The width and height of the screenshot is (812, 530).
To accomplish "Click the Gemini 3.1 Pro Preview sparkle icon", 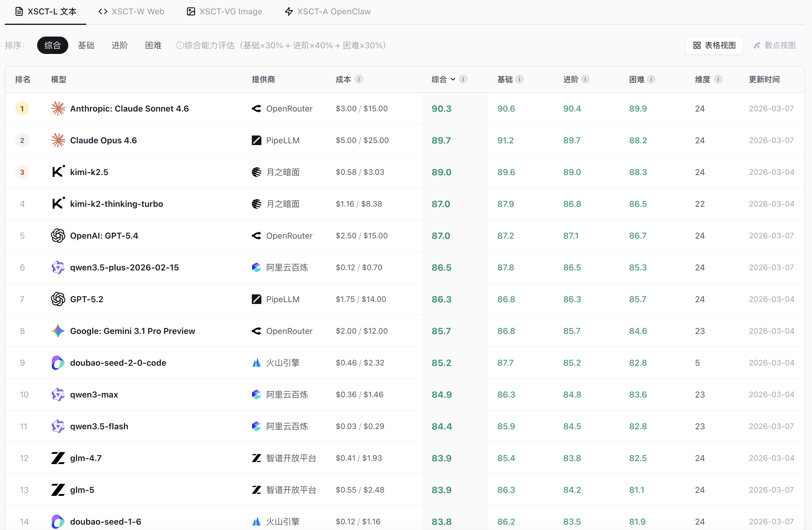I will click(x=58, y=331).
